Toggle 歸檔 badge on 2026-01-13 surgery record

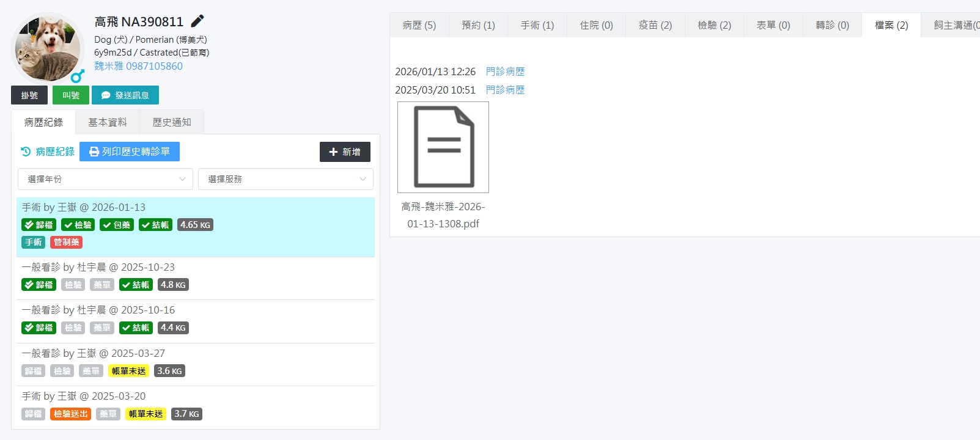pyautogui.click(x=39, y=225)
